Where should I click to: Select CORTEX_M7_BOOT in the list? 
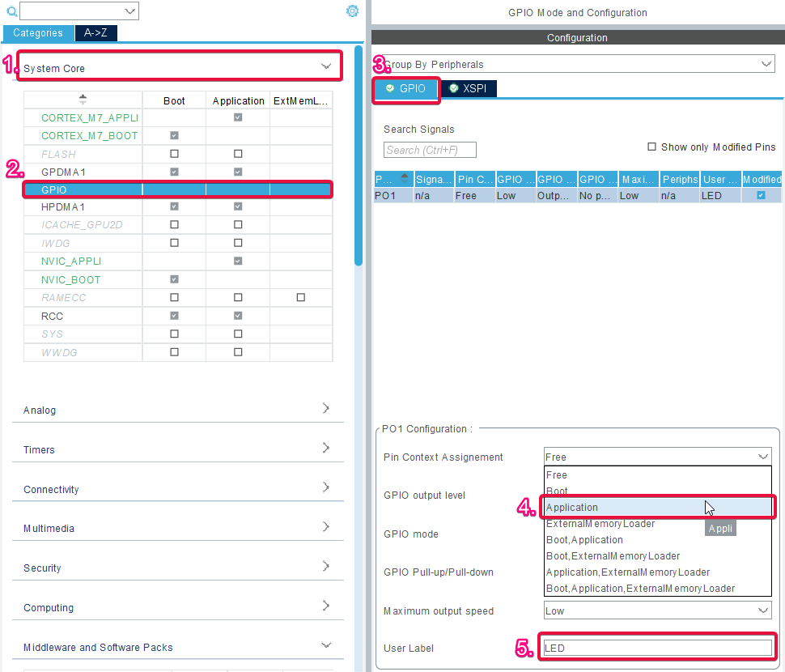point(90,136)
